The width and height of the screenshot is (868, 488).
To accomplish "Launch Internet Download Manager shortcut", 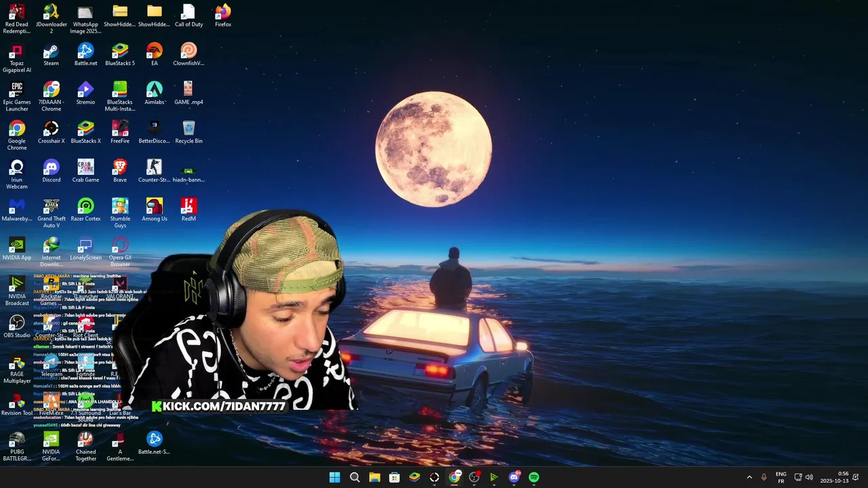I will tap(52, 252).
